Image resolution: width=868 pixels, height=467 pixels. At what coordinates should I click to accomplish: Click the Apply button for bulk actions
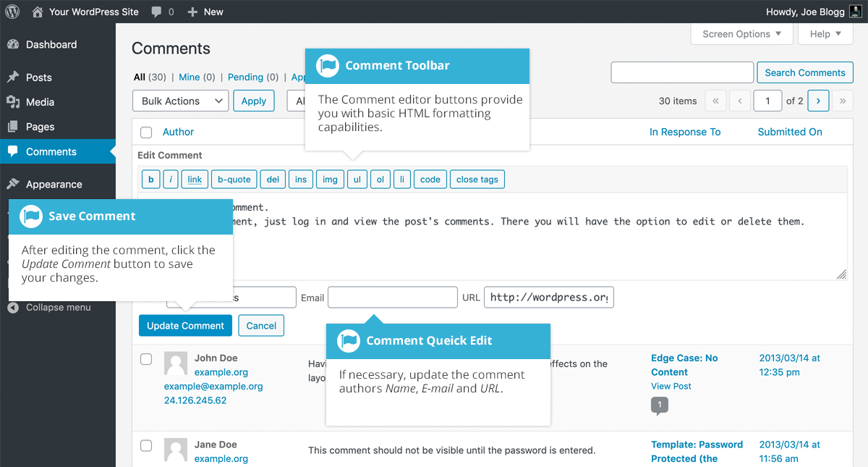coord(254,101)
